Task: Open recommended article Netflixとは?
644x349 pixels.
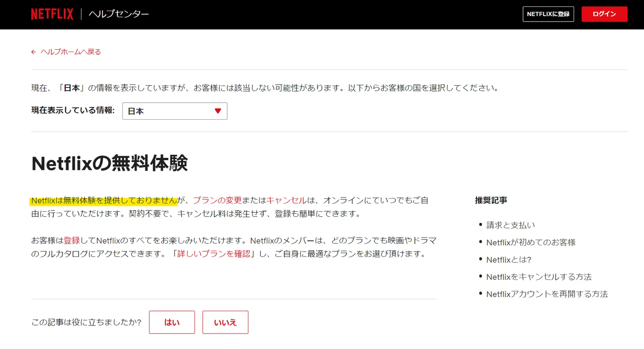Action: (509, 260)
